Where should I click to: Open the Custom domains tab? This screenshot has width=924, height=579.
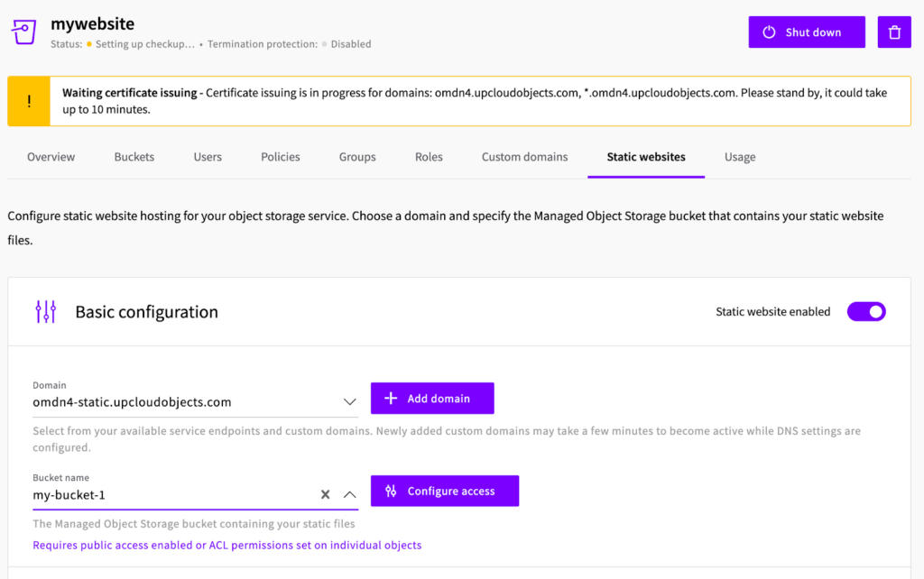pos(524,157)
